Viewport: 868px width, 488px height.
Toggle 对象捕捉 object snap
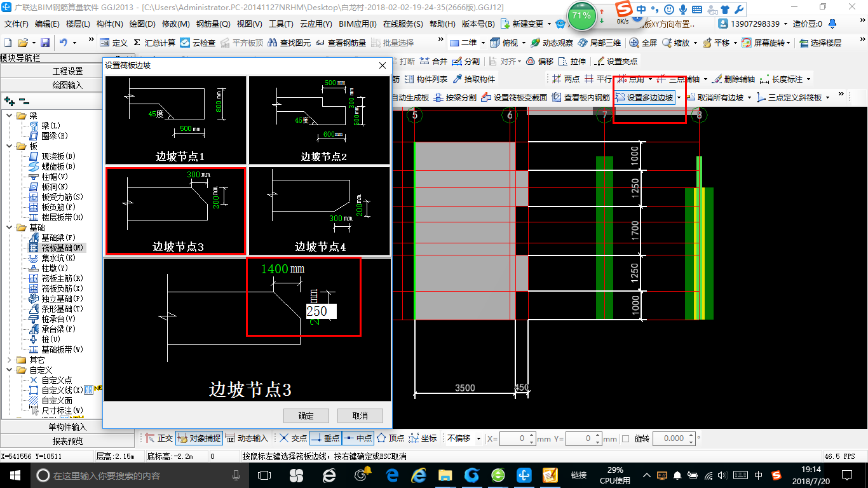pyautogui.click(x=199, y=438)
